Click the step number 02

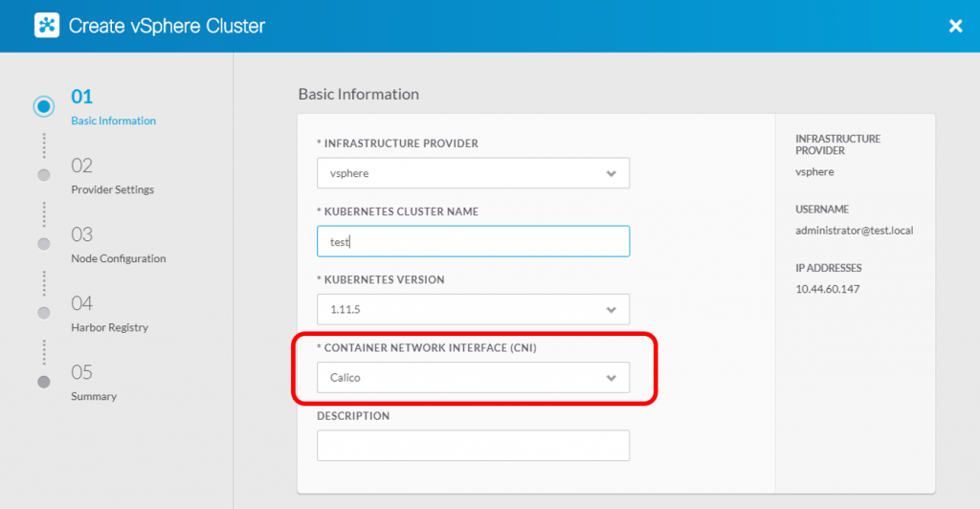[82, 166]
